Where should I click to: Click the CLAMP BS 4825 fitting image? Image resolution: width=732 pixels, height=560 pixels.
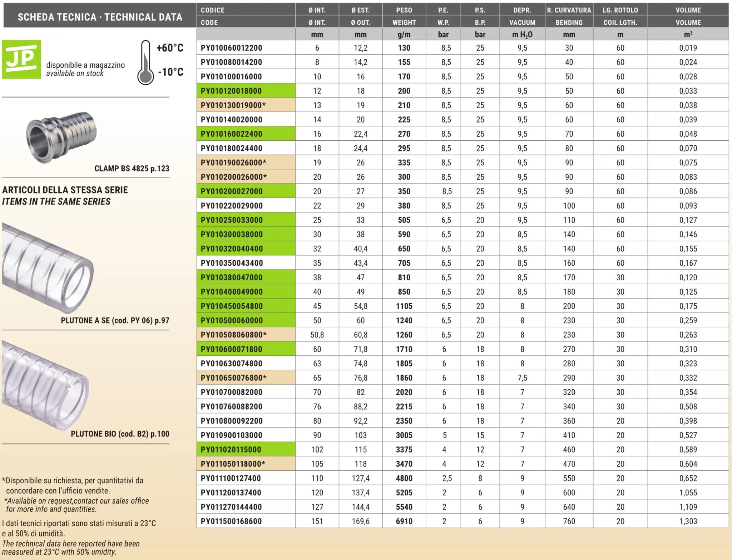(61, 137)
